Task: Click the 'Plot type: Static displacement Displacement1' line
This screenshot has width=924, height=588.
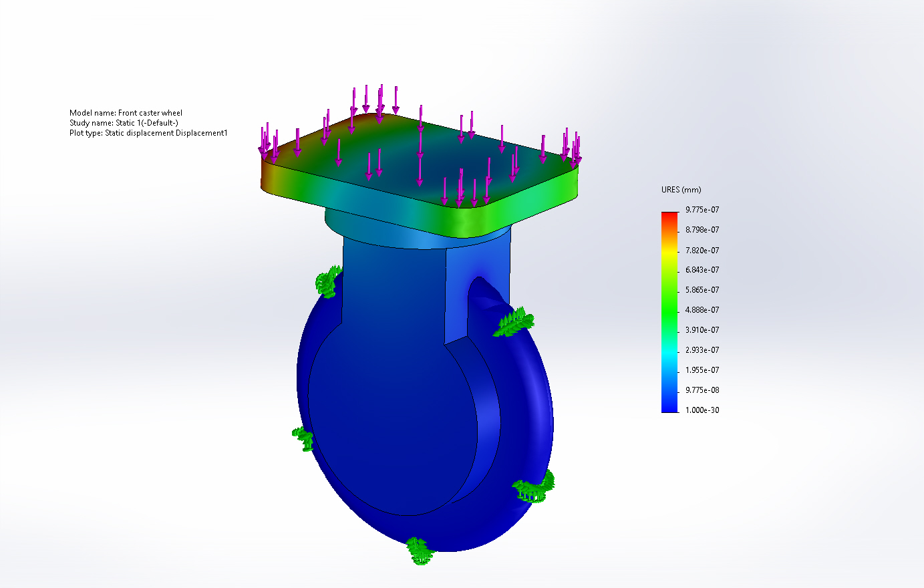Action: coord(148,133)
